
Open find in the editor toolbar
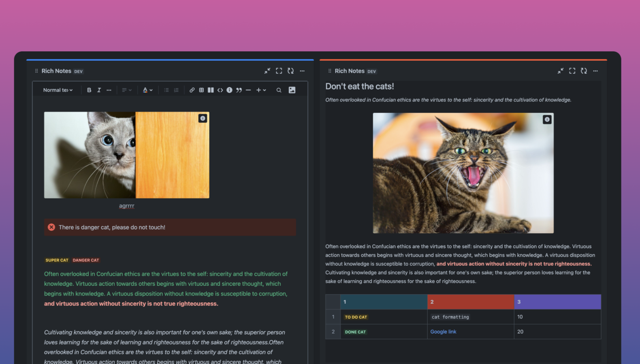279,90
